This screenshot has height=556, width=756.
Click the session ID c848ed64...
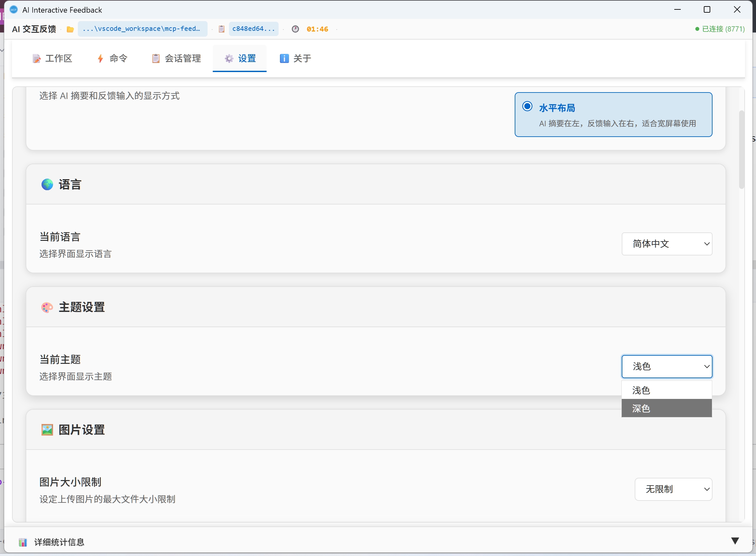[254, 29]
